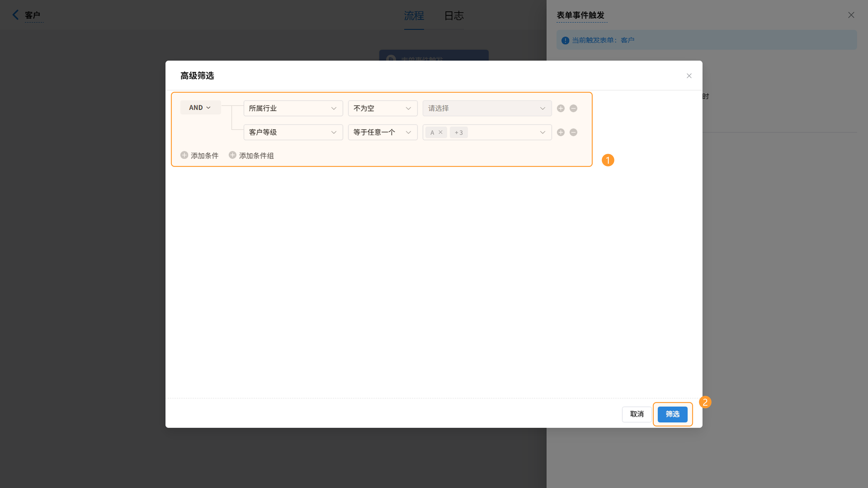Click the 高级筛选 dialog title

197,76
